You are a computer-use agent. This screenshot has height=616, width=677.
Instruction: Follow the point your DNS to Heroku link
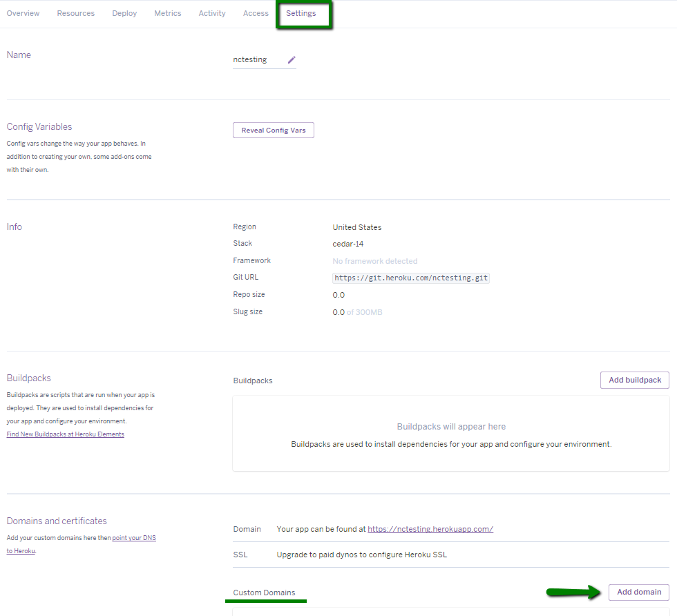134,538
